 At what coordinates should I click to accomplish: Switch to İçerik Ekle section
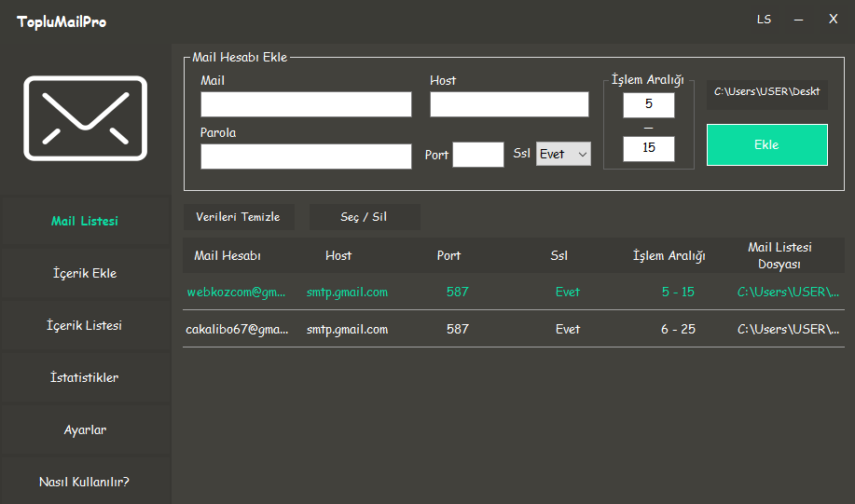[85, 274]
